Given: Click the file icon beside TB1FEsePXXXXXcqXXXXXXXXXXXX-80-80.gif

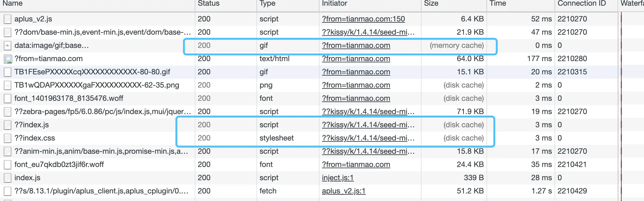Looking at the screenshot, I should [x=8, y=72].
